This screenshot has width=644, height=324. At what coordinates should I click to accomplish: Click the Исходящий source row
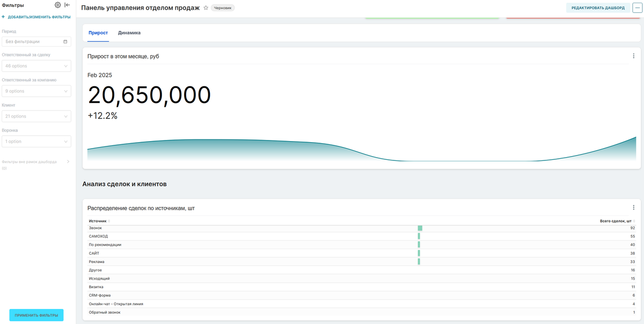point(362,278)
